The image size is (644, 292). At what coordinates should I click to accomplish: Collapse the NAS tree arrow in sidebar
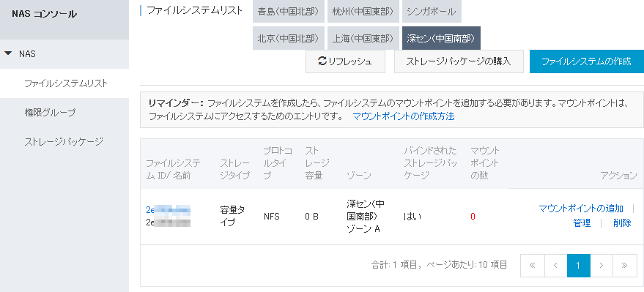[8, 53]
